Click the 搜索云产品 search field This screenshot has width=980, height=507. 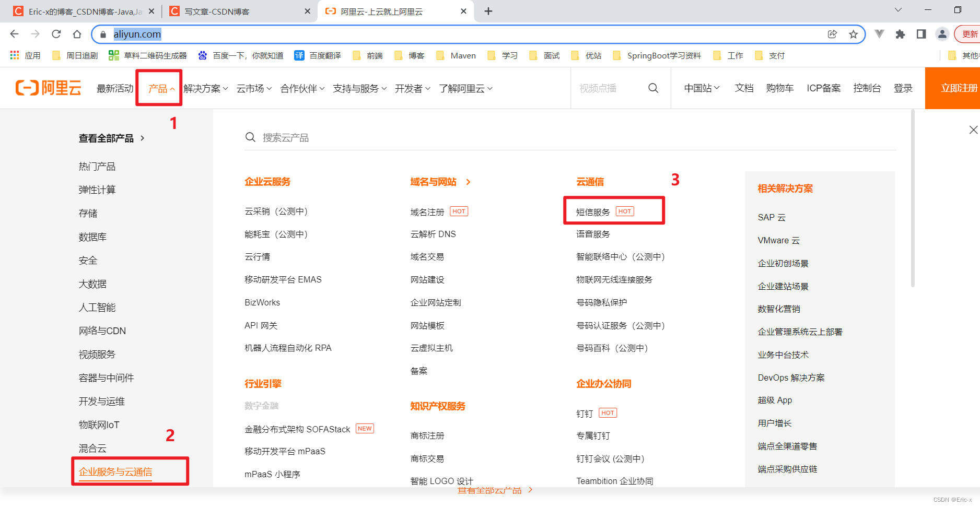(570, 137)
